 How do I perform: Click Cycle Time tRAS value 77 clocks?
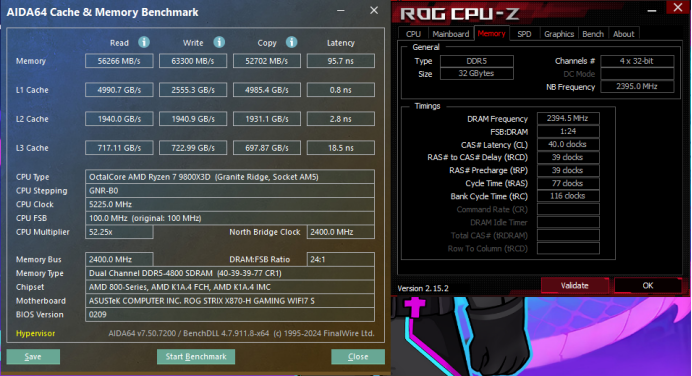[568, 183]
